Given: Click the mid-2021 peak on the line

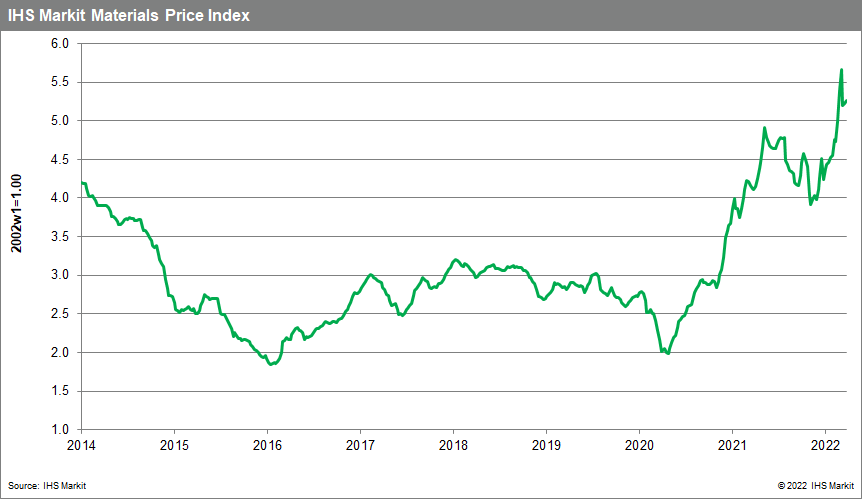Looking at the screenshot, I should (764, 128).
